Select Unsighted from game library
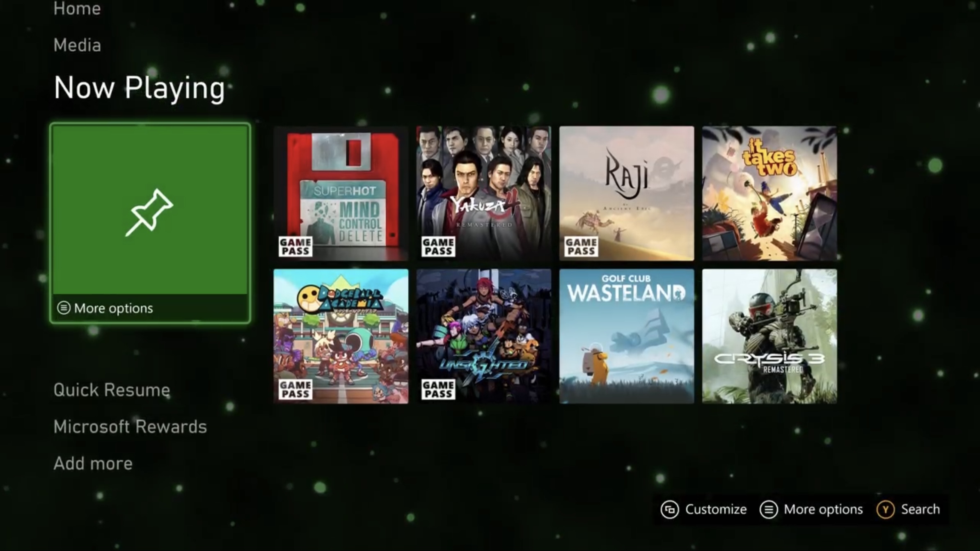980x551 pixels. pyautogui.click(x=483, y=336)
